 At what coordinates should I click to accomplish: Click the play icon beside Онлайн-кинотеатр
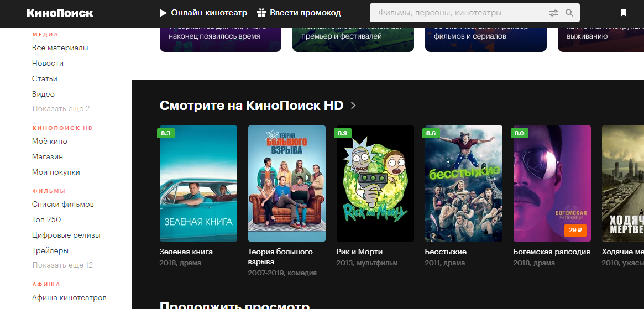[163, 13]
